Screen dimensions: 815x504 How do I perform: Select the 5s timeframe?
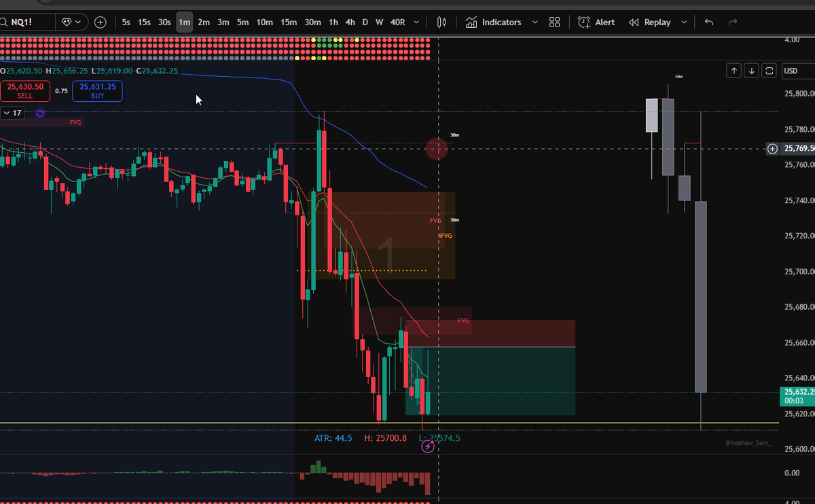coord(126,22)
